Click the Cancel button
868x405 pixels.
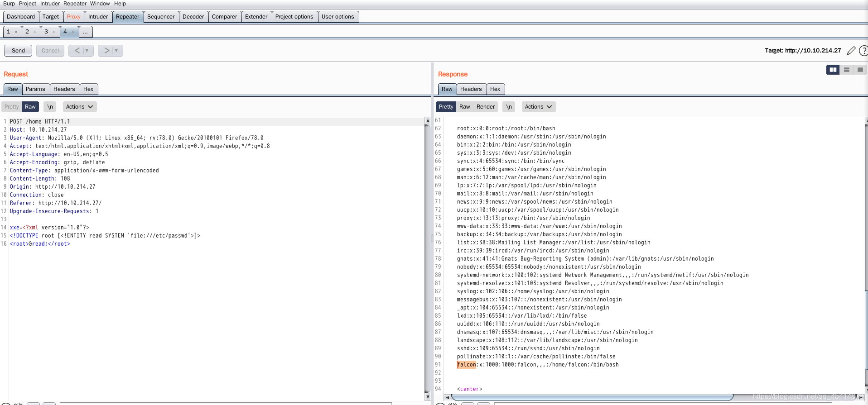50,51
